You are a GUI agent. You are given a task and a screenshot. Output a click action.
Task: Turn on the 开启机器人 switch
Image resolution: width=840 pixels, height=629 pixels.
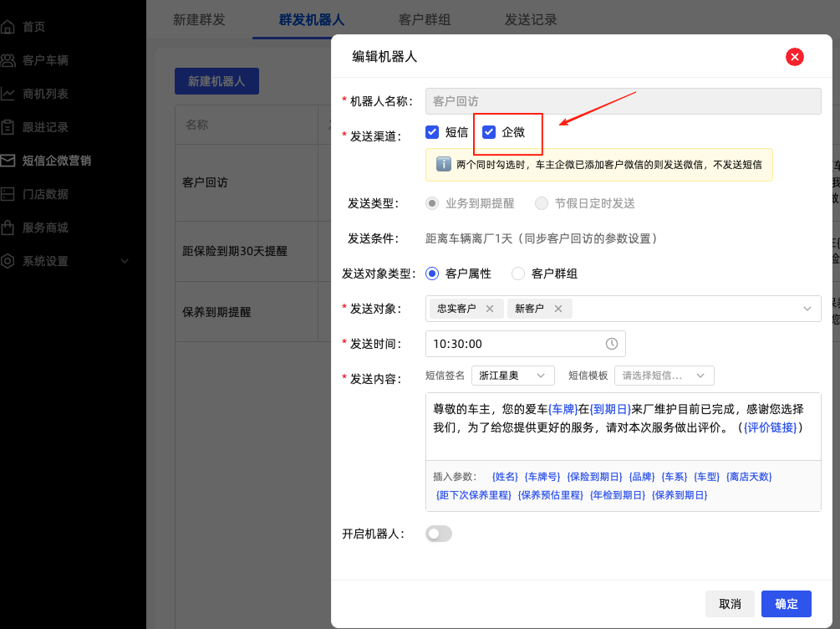(439, 534)
